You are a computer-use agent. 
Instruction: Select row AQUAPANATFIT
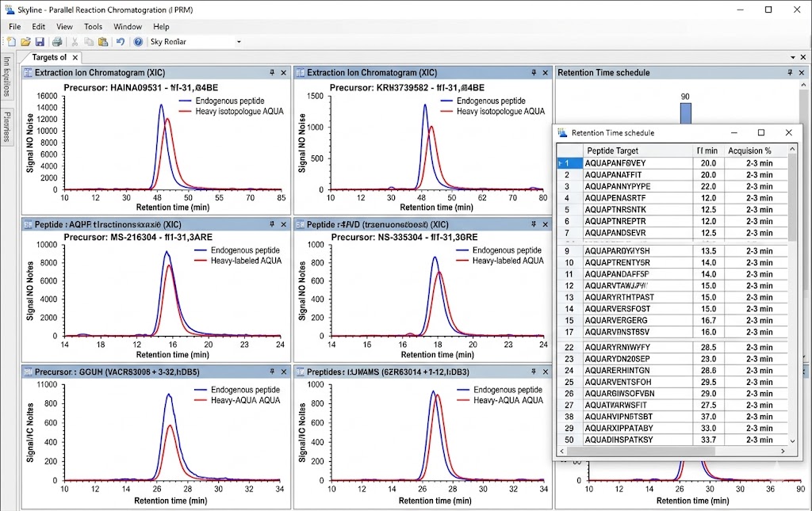click(x=672, y=175)
